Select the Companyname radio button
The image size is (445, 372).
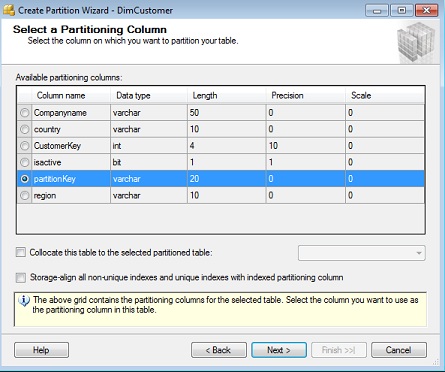click(25, 113)
